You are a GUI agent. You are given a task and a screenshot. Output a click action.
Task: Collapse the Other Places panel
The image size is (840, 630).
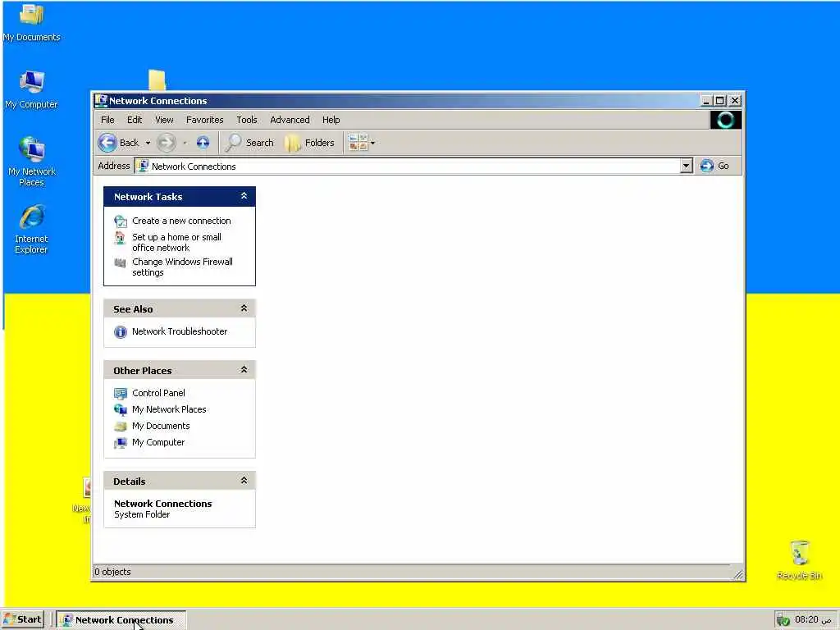[x=244, y=370]
